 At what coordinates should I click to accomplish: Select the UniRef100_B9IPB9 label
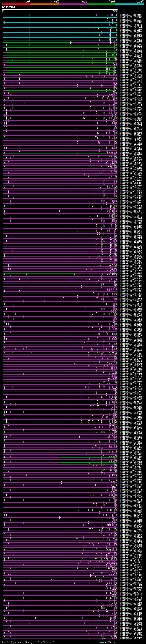pyautogui.click(x=131, y=210)
